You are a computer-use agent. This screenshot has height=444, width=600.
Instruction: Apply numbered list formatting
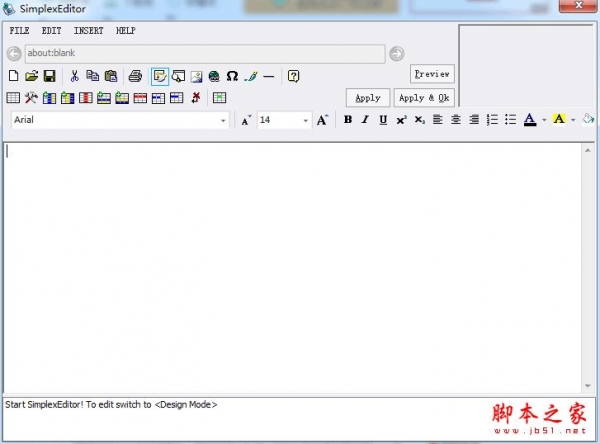[492, 120]
